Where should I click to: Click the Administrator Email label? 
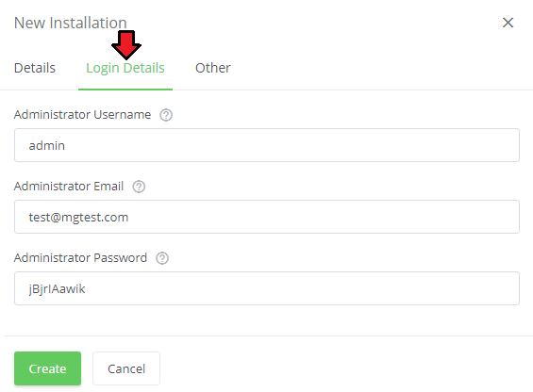(69, 187)
